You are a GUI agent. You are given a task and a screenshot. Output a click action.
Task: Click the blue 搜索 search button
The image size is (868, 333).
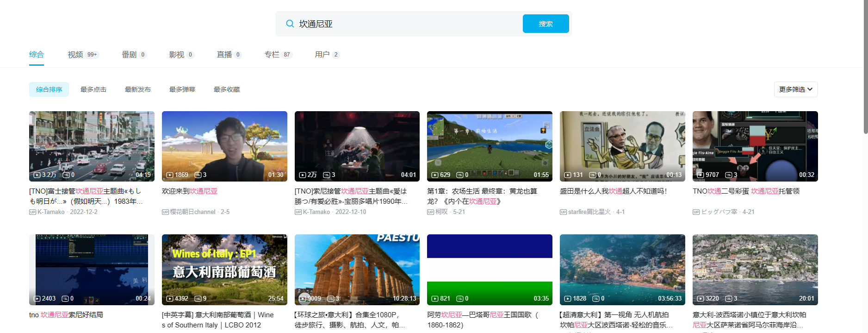[x=546, y=24]
